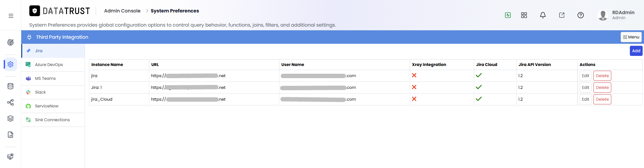Screen dimensions: 644x168
Task: Click API version 1.2 in jira_Cloud row
Action: tap(520, 99)
